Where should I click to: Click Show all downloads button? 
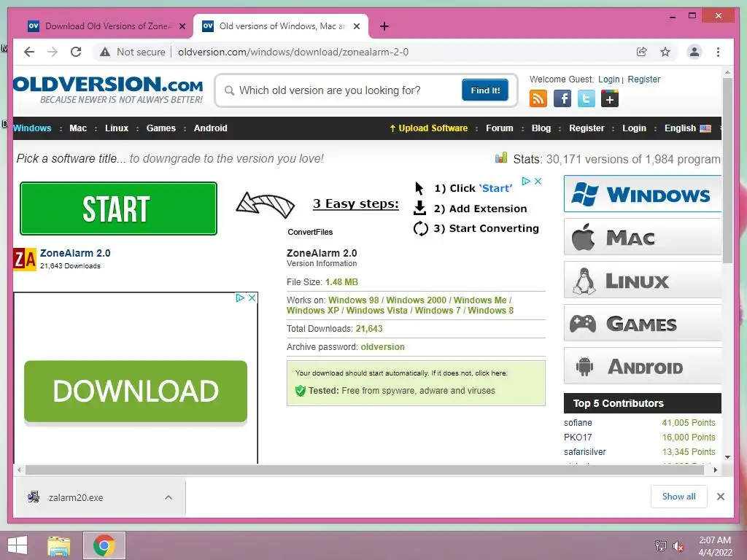[x=679, y=496]
